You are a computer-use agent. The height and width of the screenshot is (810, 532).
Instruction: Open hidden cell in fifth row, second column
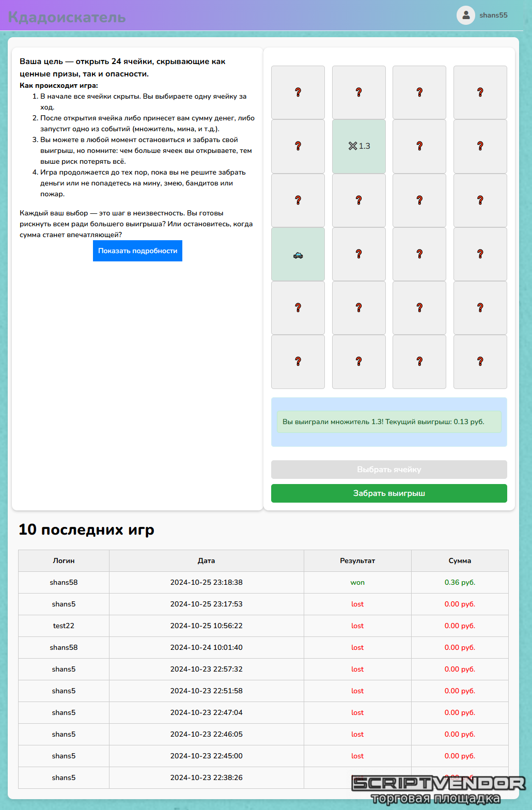point(359,308)
